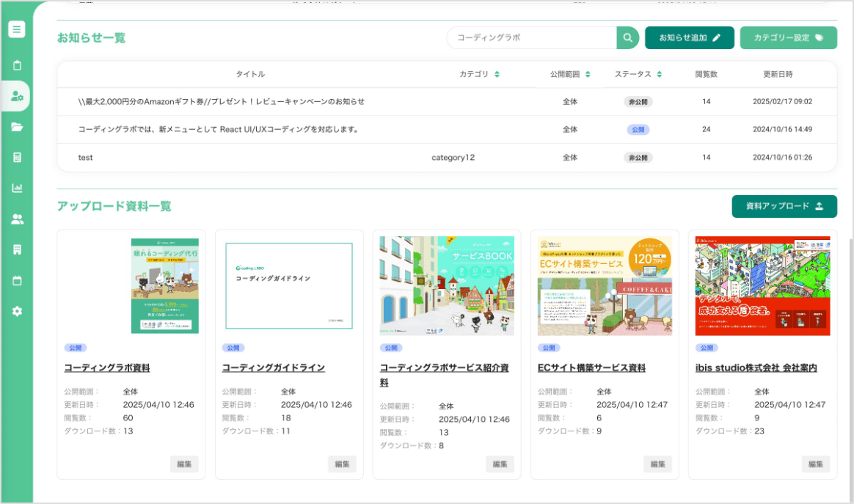Open the building icon in the sidebar
The height and width of the screenshot is (504, 854).
tap(17, 249)
